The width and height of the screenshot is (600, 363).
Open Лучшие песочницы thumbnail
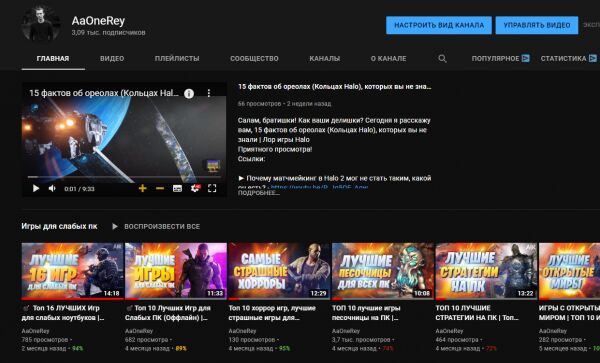pyautogui.click(x=383, y=271)
